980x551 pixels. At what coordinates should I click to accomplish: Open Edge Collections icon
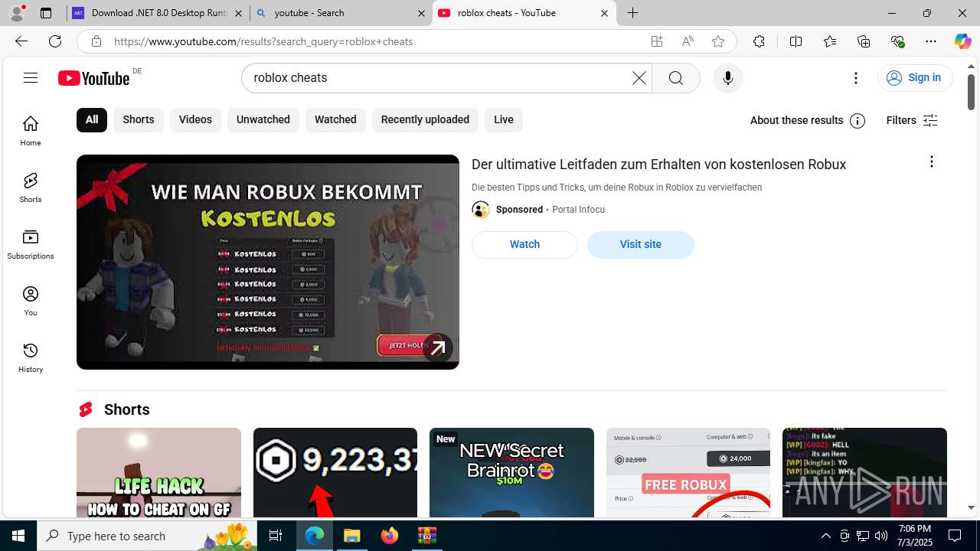(864, 41)
